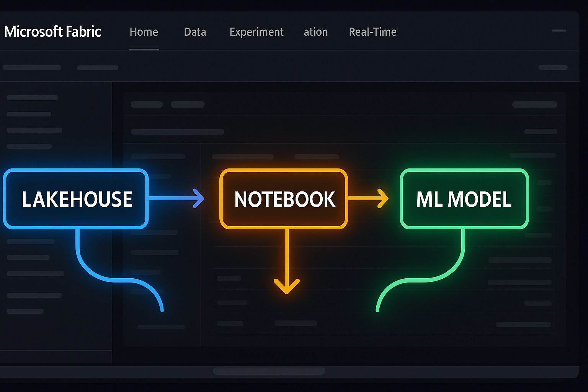Open the ML MODEL node

(x=464, y=199)
